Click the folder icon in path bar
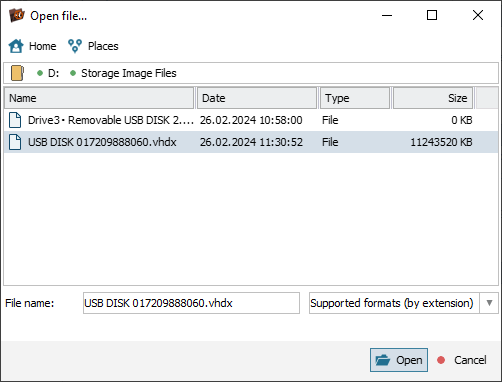 (17, 73)
